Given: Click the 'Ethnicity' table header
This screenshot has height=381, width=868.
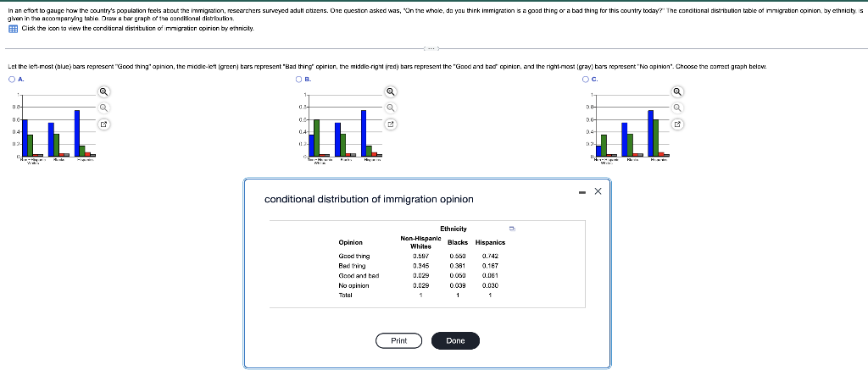Looking at the screenshot, I should point(453,229).
